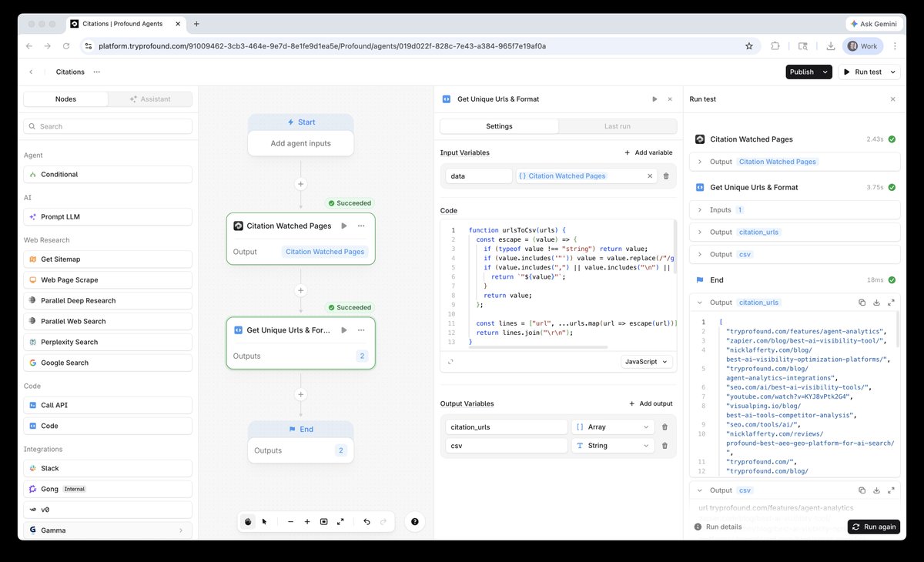Viewport: 924px width, 562px height.
Task: Click Add variable
Action: pos(648,153)
